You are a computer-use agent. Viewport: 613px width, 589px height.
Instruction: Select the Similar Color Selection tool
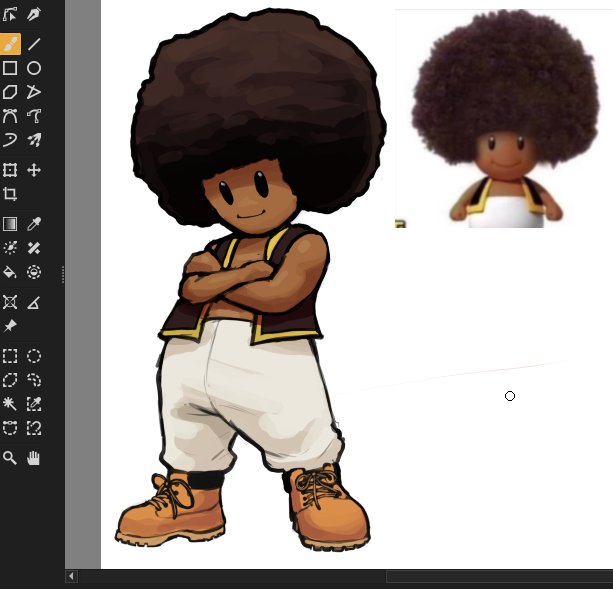[x=34, y=404]
